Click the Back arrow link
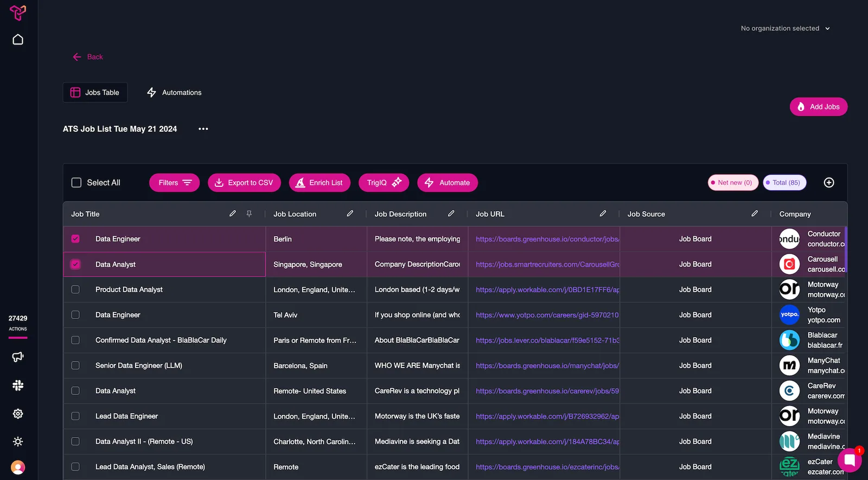 87,57
